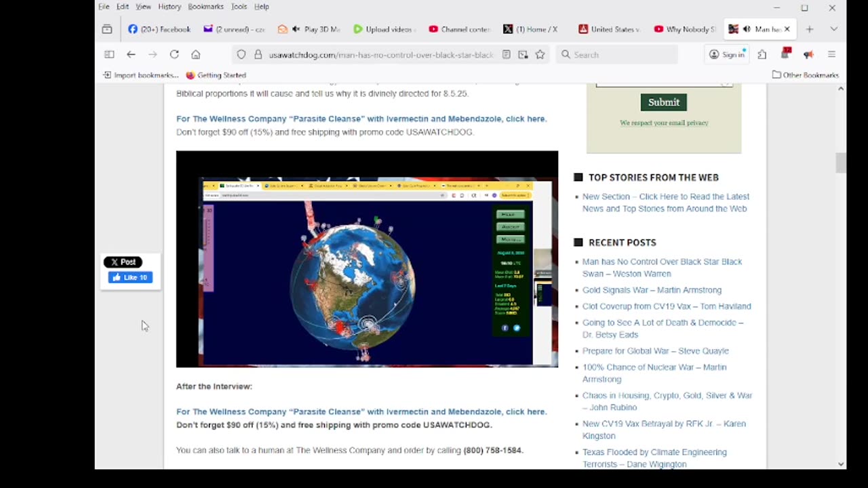Screen dimensions: 868x488
Task: Open picture-in-picture icon in address bar
Action: point(523,55)
